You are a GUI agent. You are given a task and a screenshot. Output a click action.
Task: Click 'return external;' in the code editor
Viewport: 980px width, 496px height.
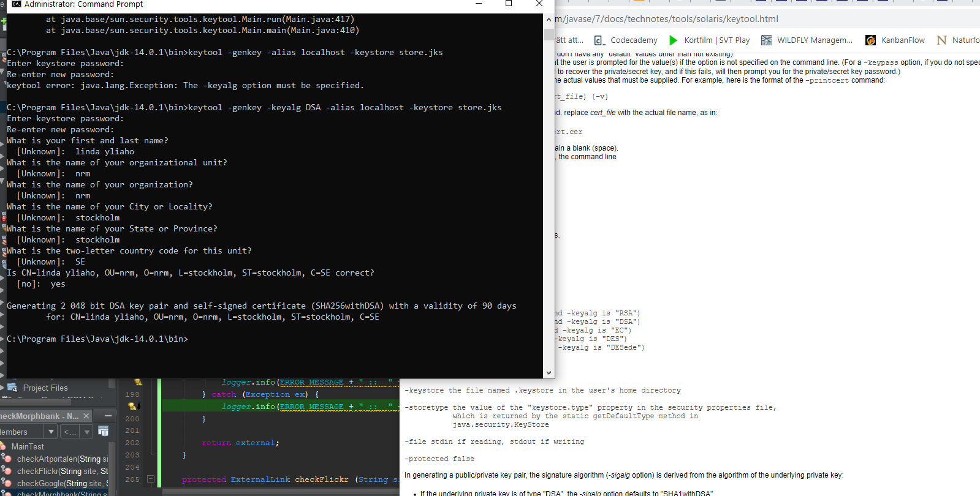click(x=240, y=443)
